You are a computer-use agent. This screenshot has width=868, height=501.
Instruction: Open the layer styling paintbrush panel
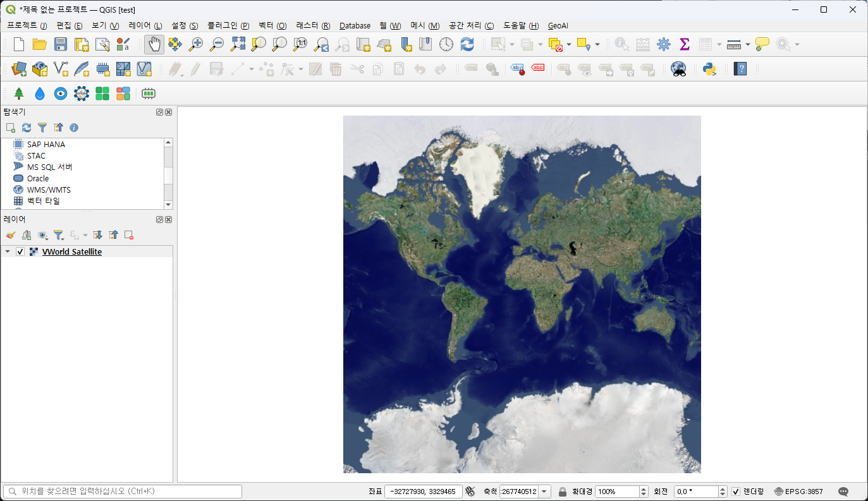[x=10, y=235]
